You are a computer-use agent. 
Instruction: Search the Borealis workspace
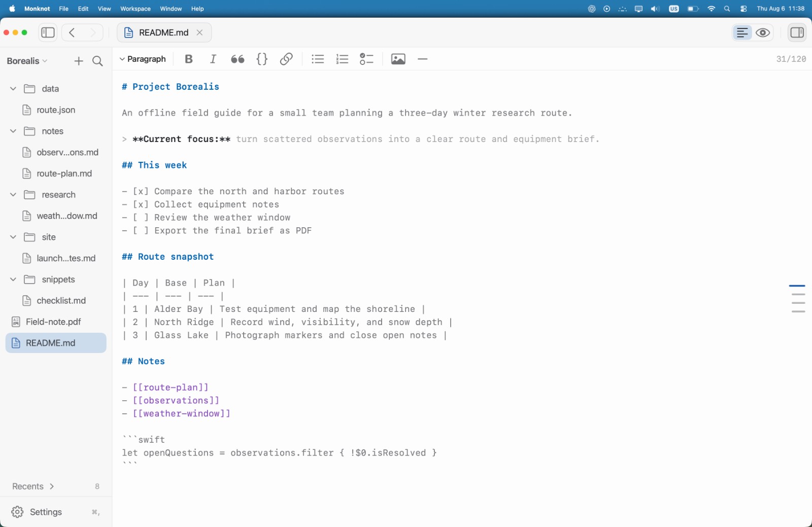(97, 61)
